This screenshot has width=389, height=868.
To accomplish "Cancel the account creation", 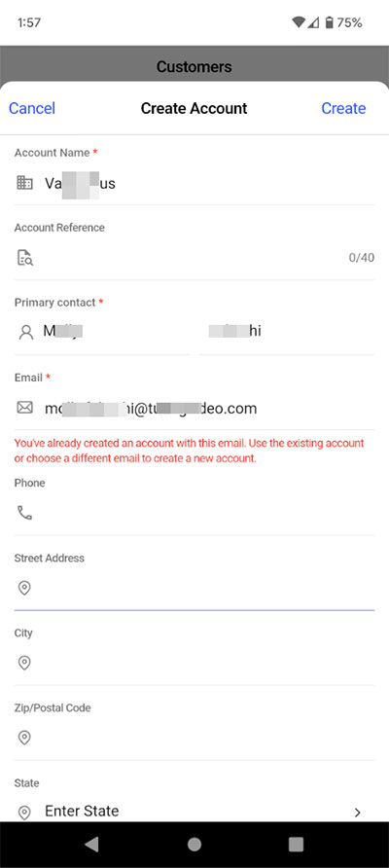I will [32, 108].
